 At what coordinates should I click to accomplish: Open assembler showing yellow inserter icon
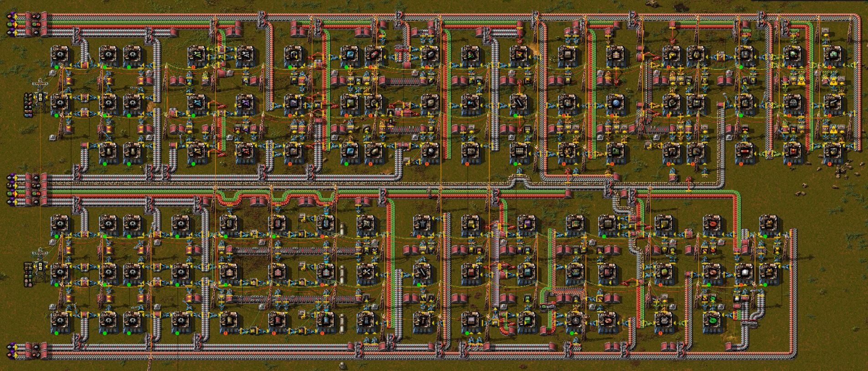tap(197, 152)
